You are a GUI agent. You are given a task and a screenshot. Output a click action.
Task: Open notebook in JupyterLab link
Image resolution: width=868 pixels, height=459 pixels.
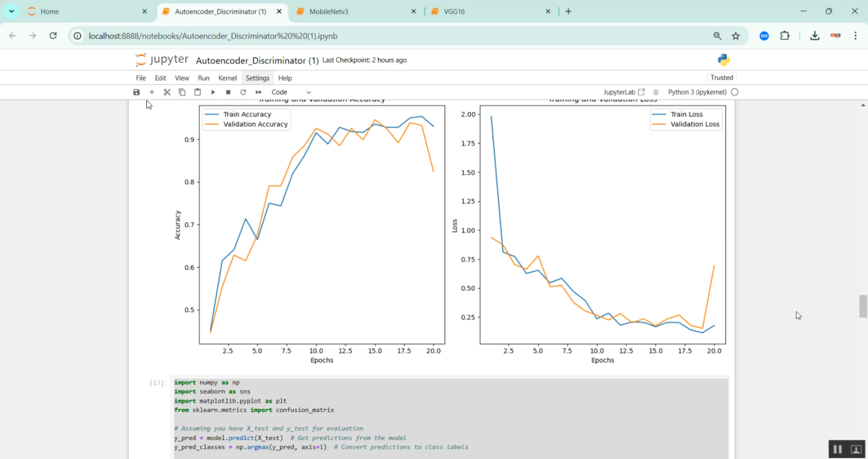point(624,92)
